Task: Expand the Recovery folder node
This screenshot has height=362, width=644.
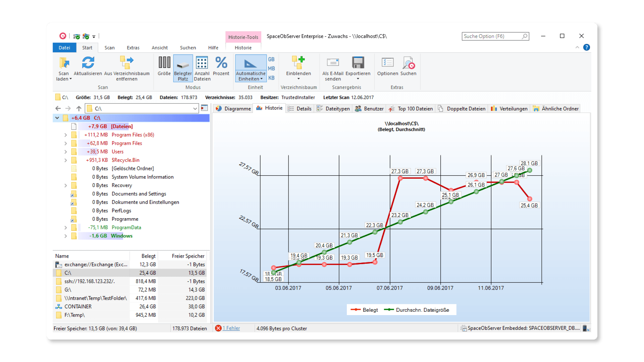Action: tap(66, 185)
